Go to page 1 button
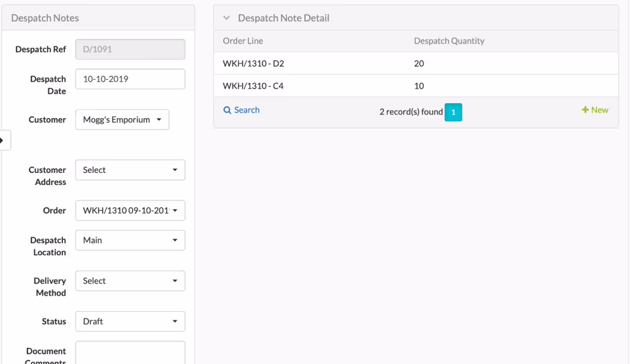This screenshot has height=364, width=630. [x=453, y=112]
